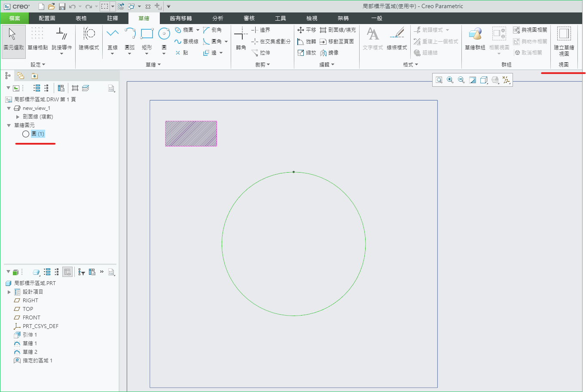Click the zoom in magnifier icon

tap(450, 80)
